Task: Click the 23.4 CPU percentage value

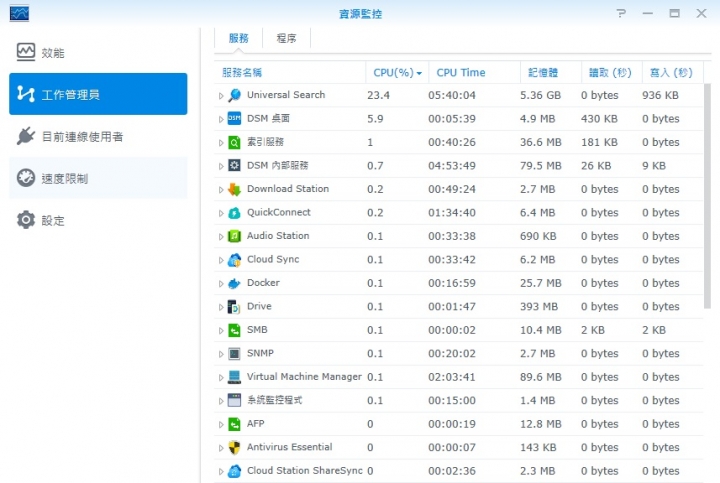Action: 378,95
